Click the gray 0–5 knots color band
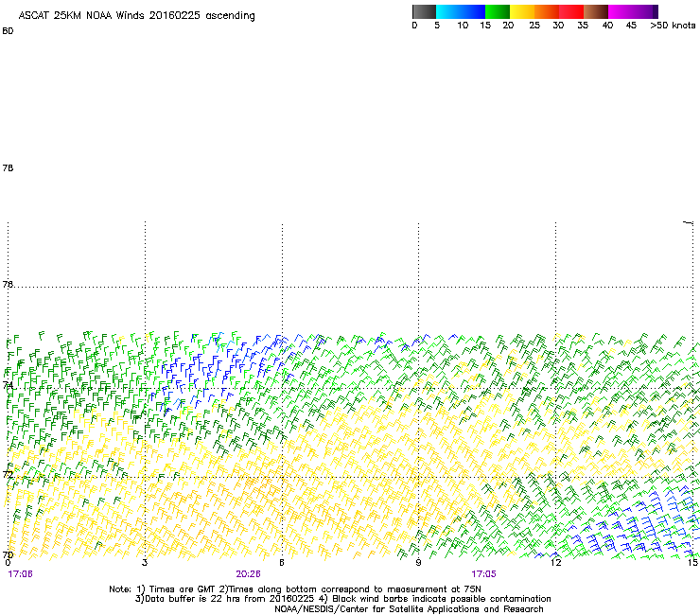 [x=424, y=11]
